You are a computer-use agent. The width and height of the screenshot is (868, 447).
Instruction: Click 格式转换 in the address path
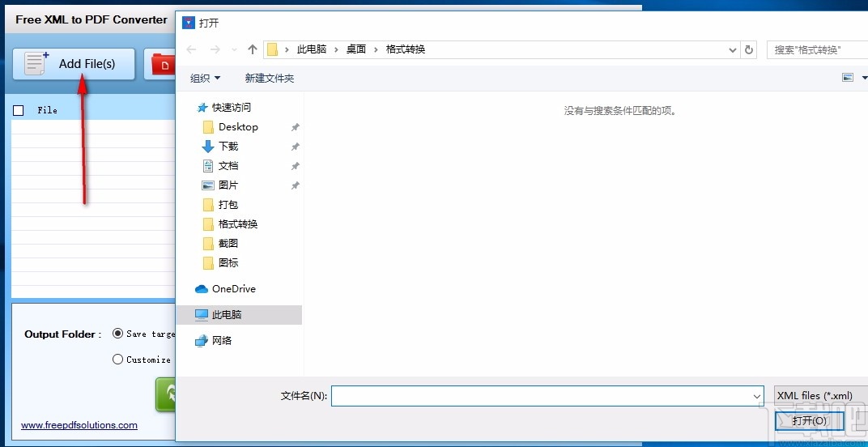point(406,49)
